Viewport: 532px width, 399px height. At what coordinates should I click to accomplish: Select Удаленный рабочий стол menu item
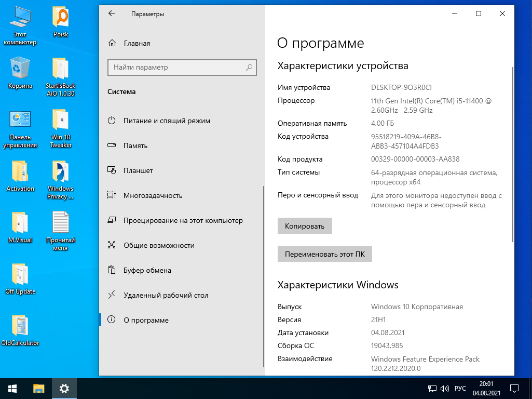click(x=166, y=295)
